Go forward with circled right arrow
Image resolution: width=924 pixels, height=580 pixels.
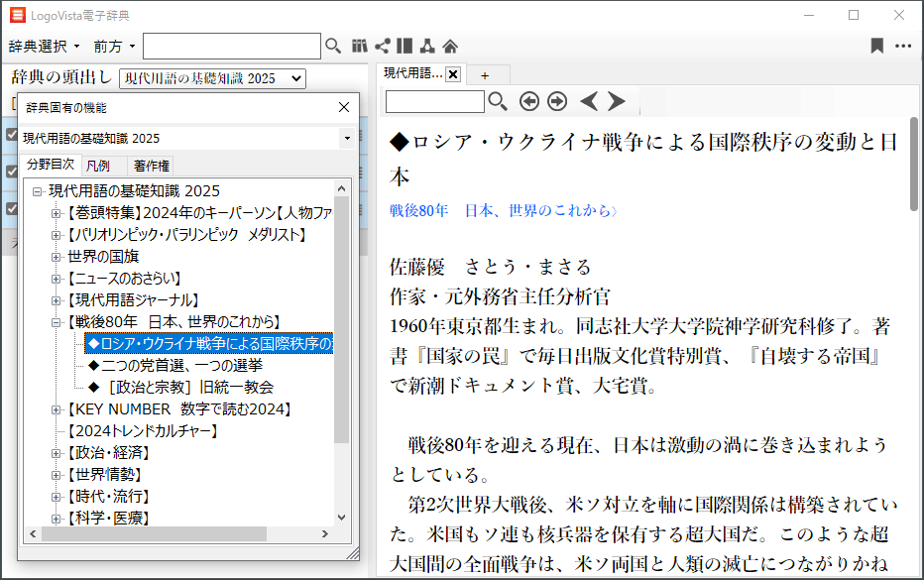[x=557, y=101]
